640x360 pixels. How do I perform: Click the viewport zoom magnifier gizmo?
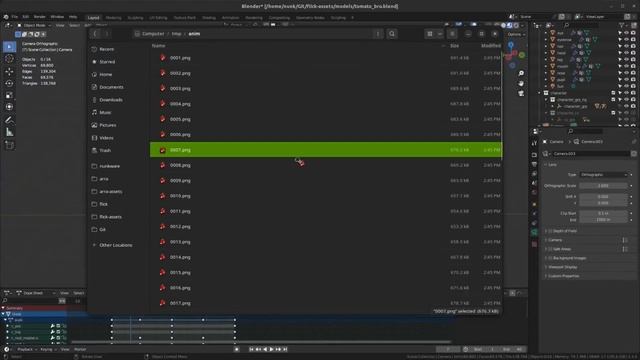tap(521, 73)
